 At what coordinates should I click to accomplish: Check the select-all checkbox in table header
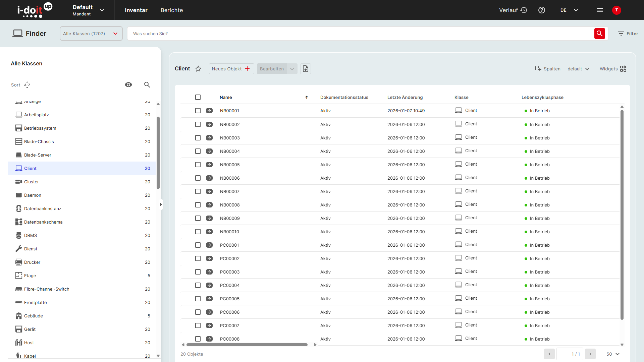[198, 97]
